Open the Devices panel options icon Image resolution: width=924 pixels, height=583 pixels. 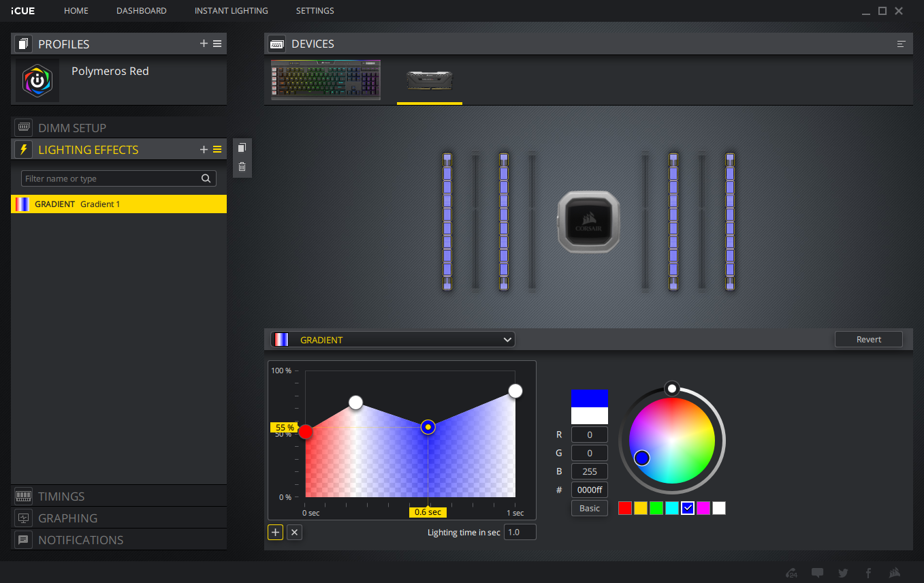[x=902, y=44]
